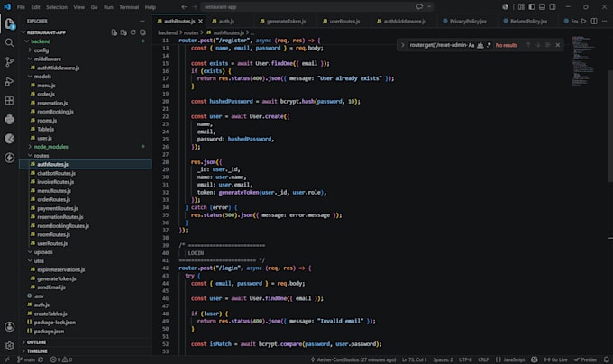
Task: Collapse the backend folder
Action: 26,41
